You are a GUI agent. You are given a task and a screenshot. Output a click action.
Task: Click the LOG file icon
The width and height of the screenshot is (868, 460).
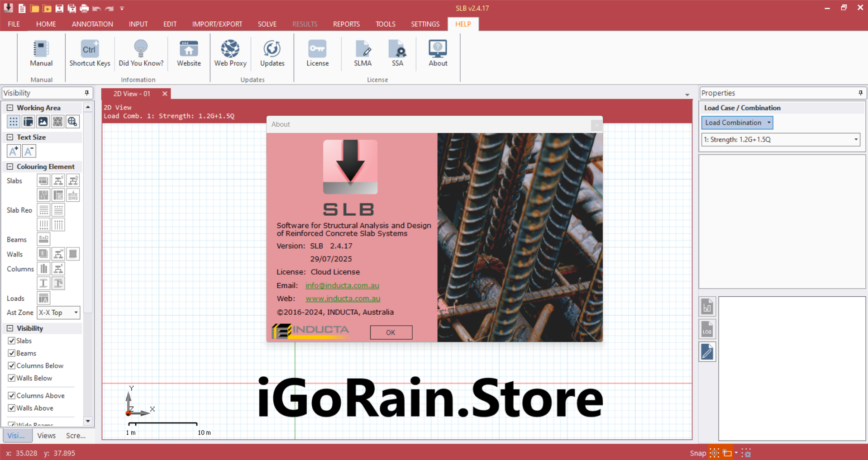point(707,329)
